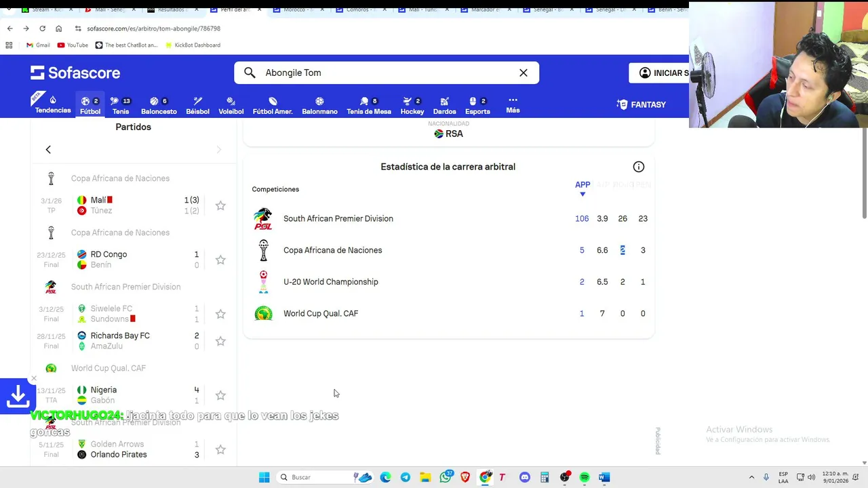Switch to the Morocco browser tab
The width and height of the screenshot is (868, 488).
tap(298, 9)
